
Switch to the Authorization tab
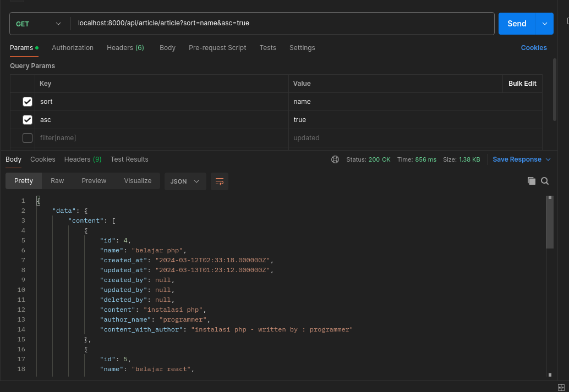click(x=73, y=48)
